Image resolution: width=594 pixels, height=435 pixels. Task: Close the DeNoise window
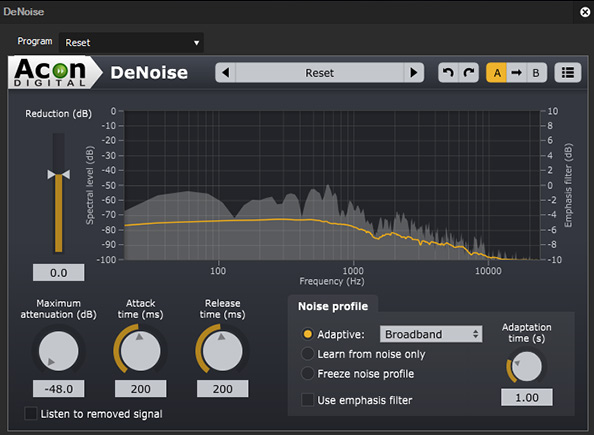(x=585, y=12)
